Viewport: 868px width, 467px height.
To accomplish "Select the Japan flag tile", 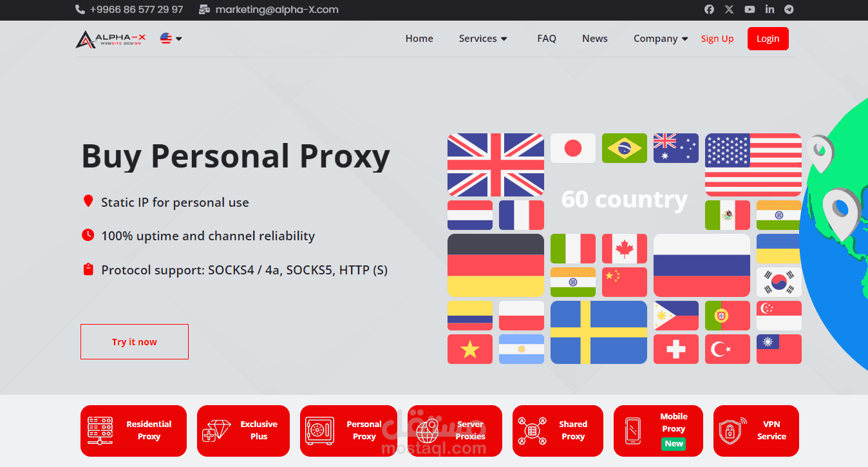I will pyautogui.click(x=573, y=148).
